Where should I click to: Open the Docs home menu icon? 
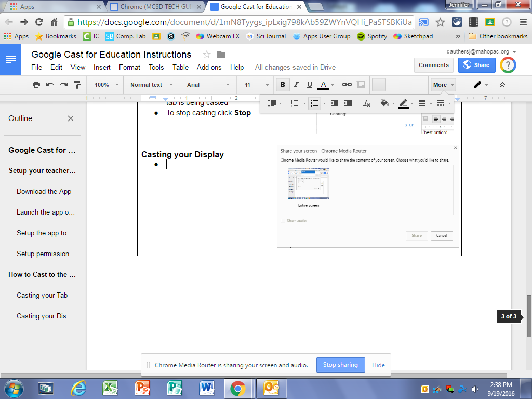(x=10, y=59)
